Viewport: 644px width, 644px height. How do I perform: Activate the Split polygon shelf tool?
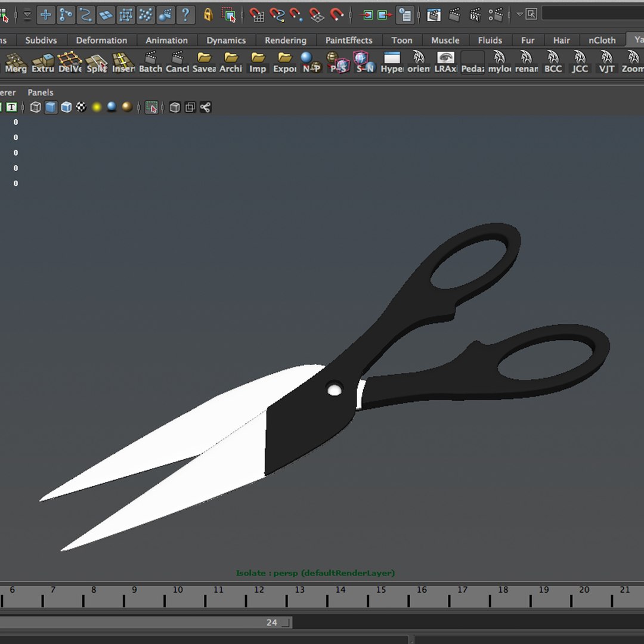97,63
